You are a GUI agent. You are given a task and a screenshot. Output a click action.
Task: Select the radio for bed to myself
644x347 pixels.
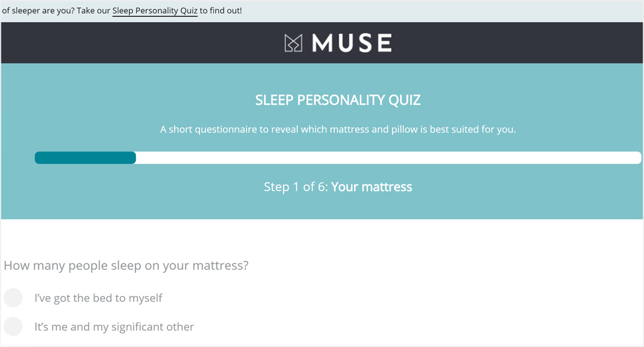(13, 298)
